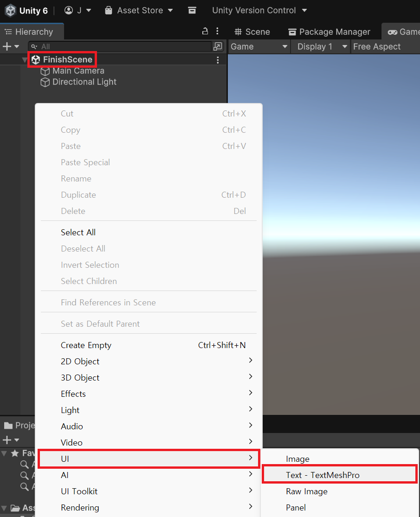The image size is (420, 517).
Task: Switch to the Project tab
Action: (19, 425)
